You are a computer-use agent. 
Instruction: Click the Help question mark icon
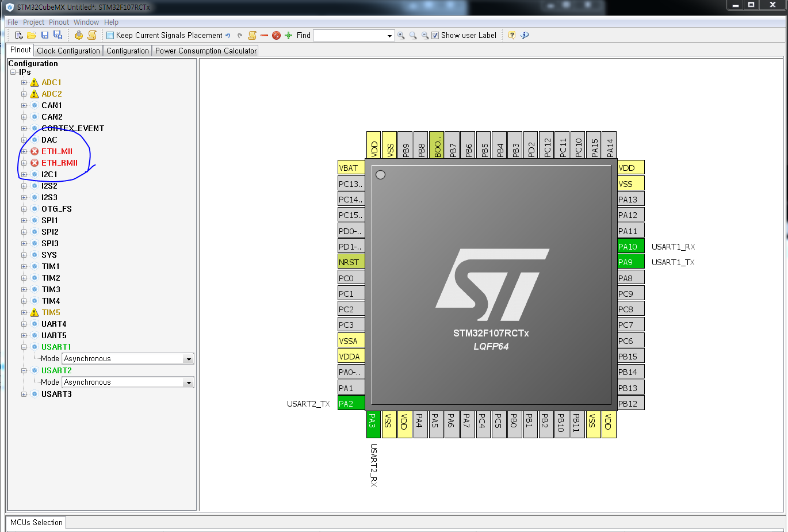click(x=511, y=35)
